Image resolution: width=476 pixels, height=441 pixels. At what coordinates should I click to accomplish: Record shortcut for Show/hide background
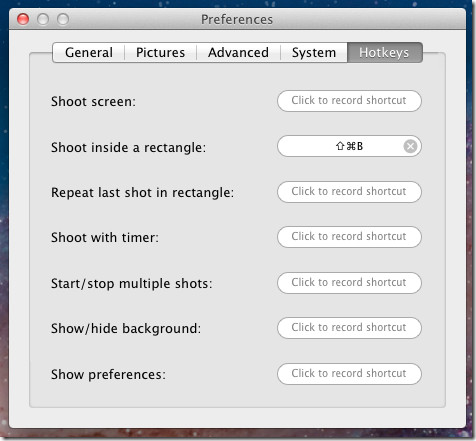tap(349, 328)
